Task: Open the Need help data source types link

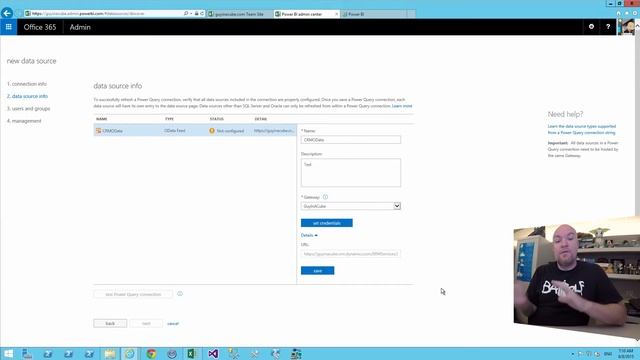Action: (582, 129)
